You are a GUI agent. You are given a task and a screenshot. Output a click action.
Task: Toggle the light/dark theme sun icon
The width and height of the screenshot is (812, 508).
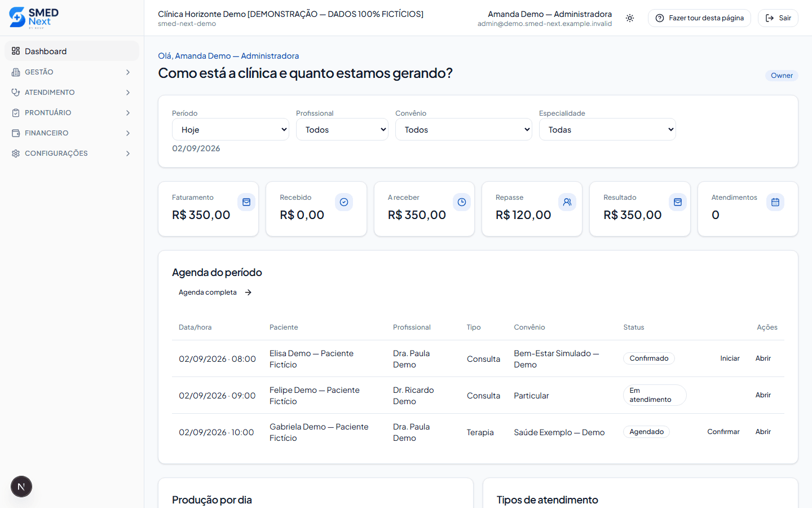[x=630, y=18]
